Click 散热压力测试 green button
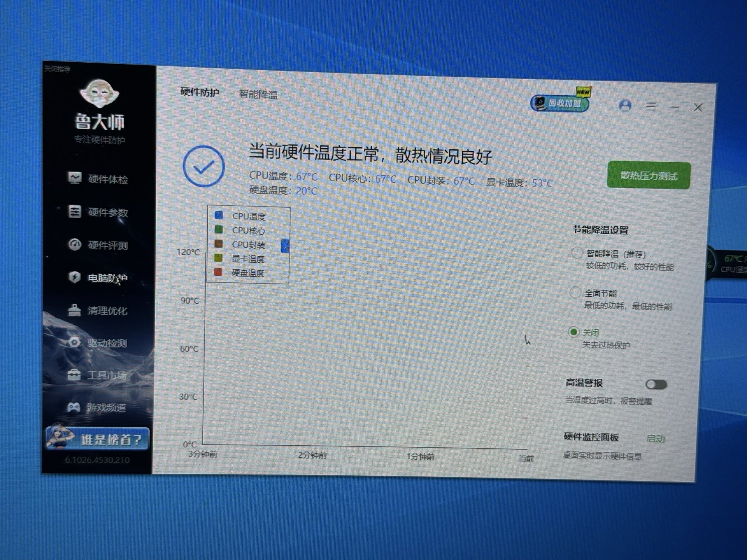 649,176
